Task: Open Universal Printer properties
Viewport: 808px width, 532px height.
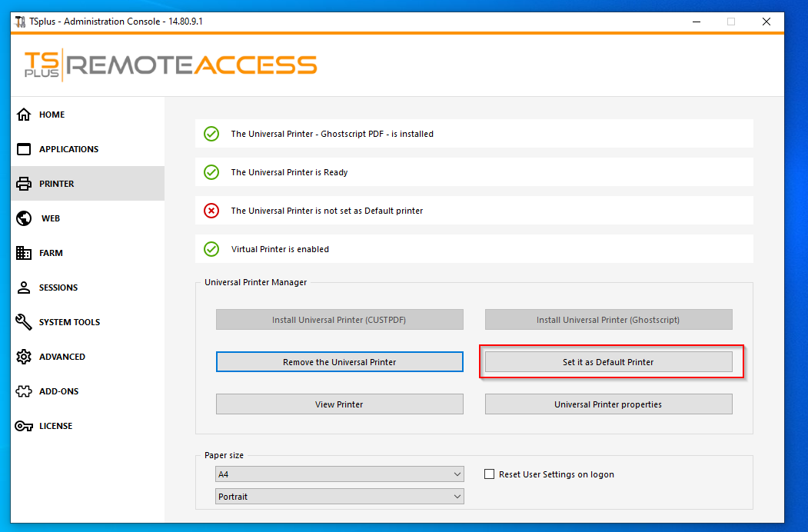Action: [608, 404]
